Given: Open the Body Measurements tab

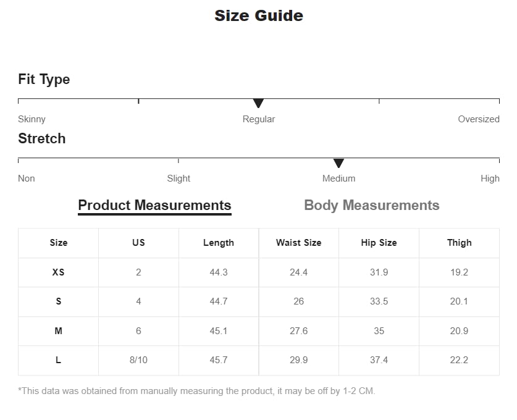Looking at the screenshot, I should pos(371,206).
